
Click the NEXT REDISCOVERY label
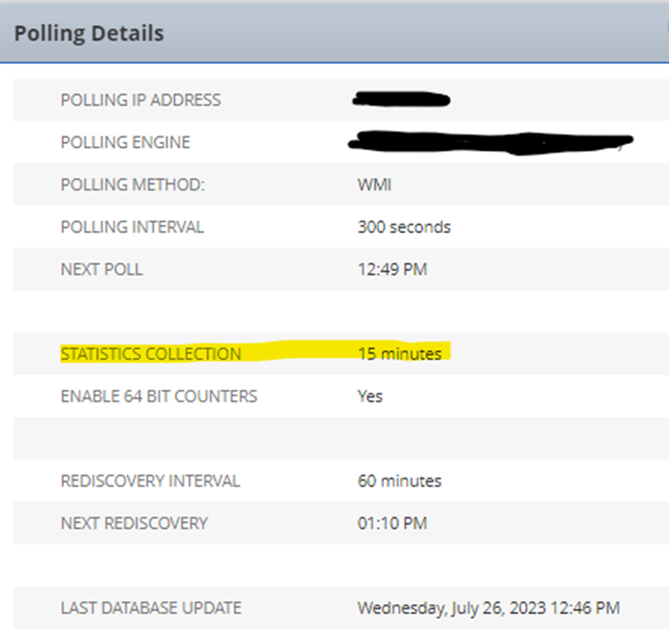click(x=134, y=523)
